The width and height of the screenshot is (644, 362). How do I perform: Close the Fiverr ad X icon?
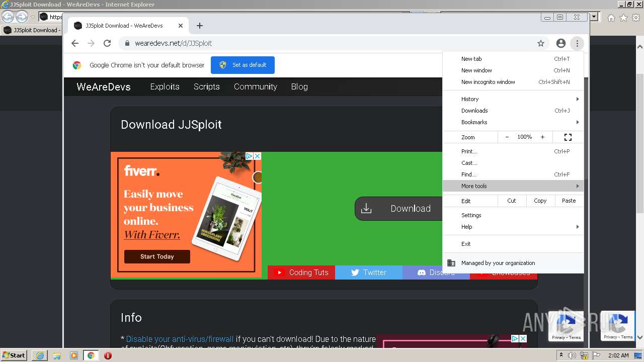pyautogui.click(x=257, y=156)
